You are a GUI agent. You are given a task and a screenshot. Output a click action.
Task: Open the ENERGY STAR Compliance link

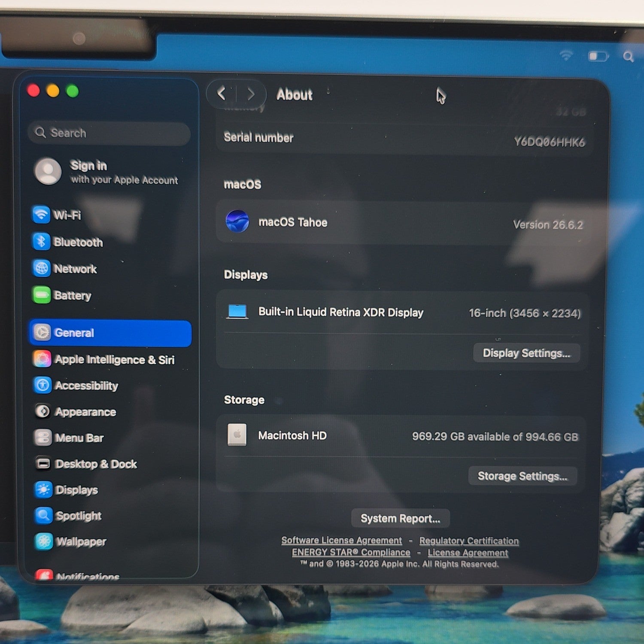tap(351, 552)
